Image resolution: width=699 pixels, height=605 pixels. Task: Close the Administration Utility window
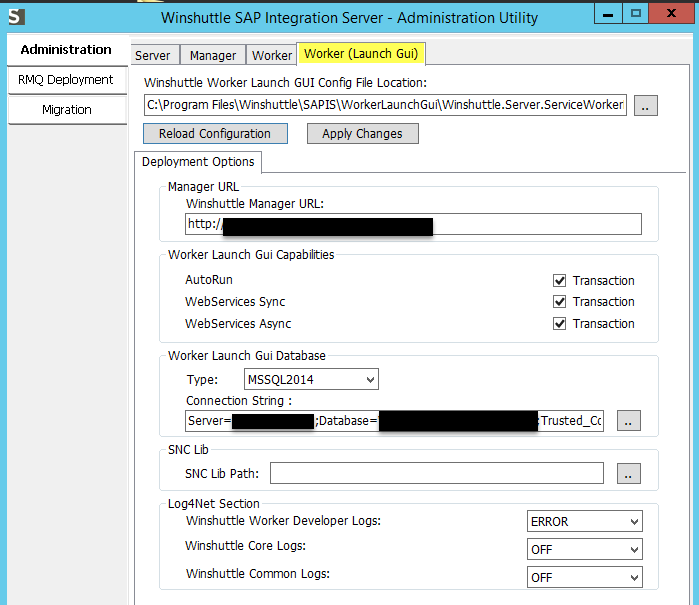click(x=671, y=14)
